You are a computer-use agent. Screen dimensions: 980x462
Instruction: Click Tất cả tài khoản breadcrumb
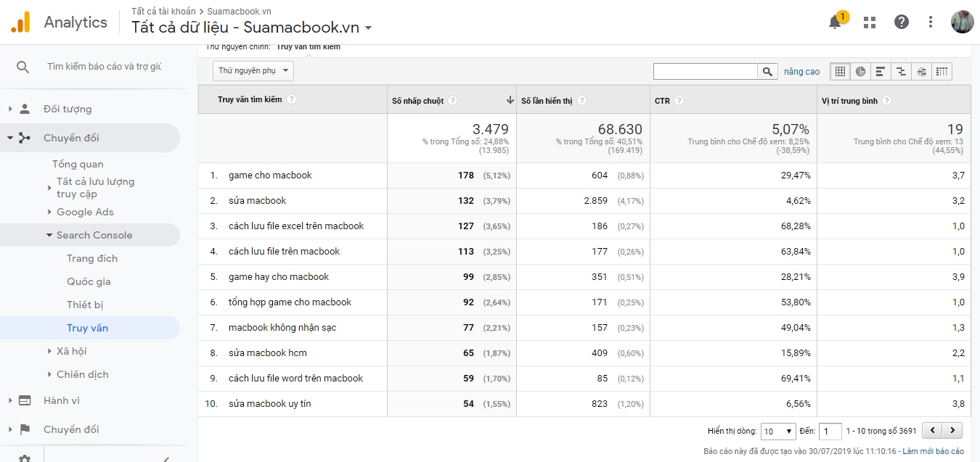[x=163, y=12]
